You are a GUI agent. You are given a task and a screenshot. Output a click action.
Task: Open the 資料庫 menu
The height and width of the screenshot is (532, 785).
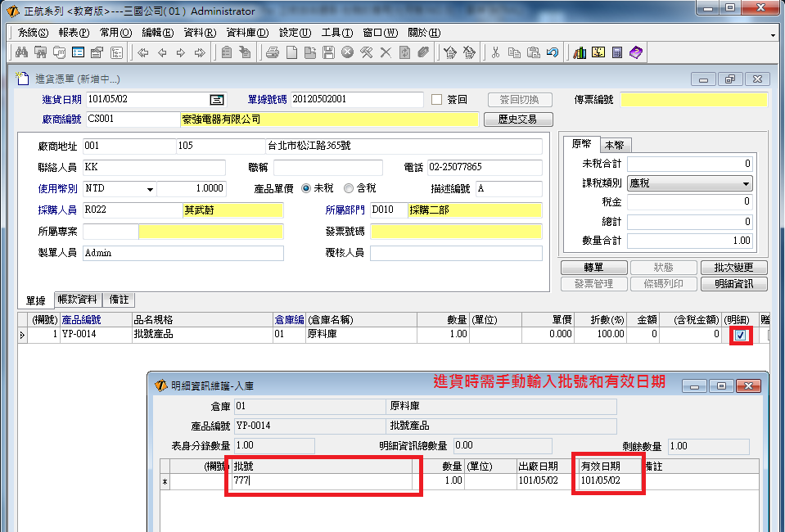click(x=246, y=33)
